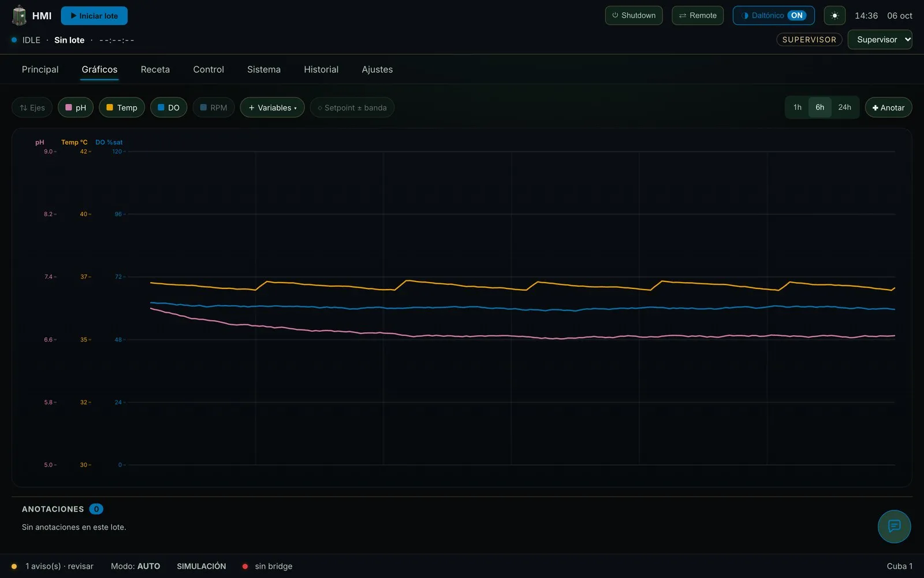924x578 pixels.
Task: Click the 'Temp °C' axis label
Action: coord(74,142)
